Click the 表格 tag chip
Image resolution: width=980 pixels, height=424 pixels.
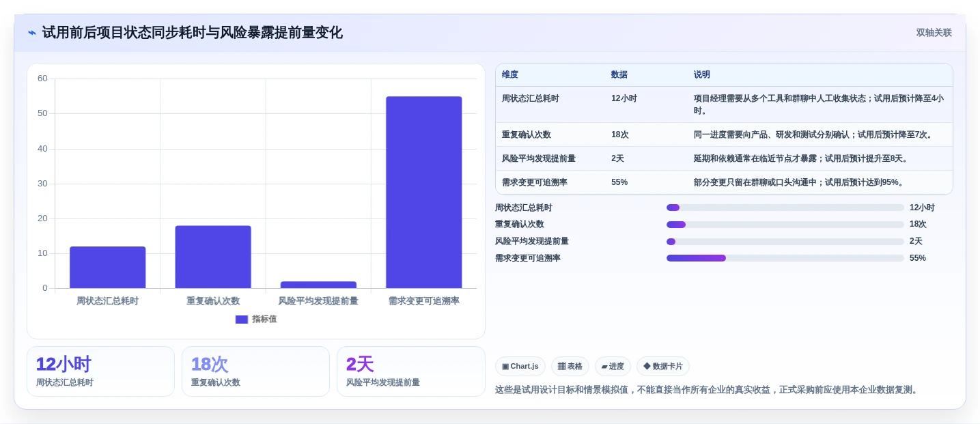pos(570,366)
